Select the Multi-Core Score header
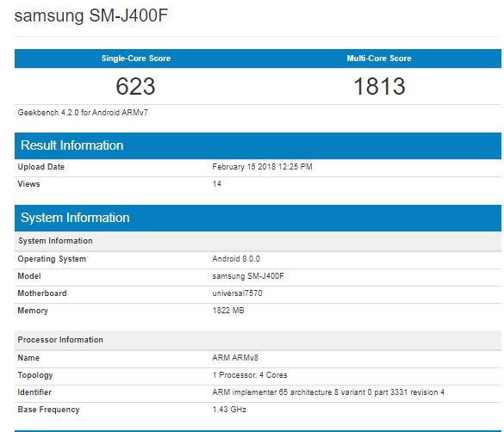The width and height of the screenshot is (504, 432). click(379, 59)
